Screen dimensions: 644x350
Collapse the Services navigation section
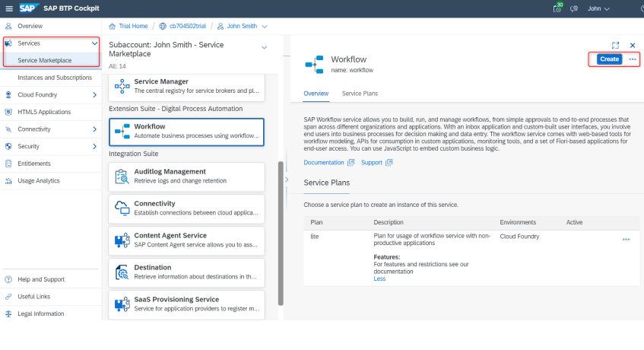94,44
